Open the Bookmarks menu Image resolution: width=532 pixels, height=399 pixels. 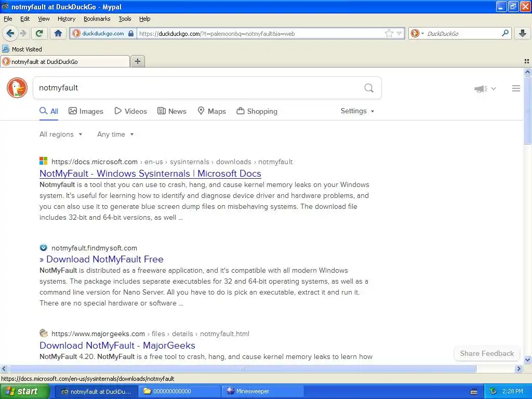pos(97,19)
